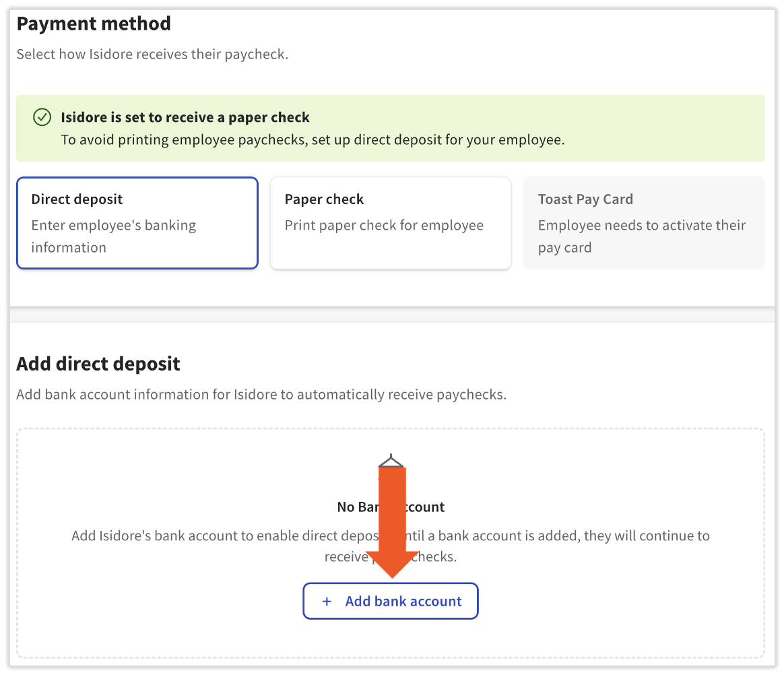784x675 pixels.
Task: Choose the Paper check payment card
Action: [390, 223]
